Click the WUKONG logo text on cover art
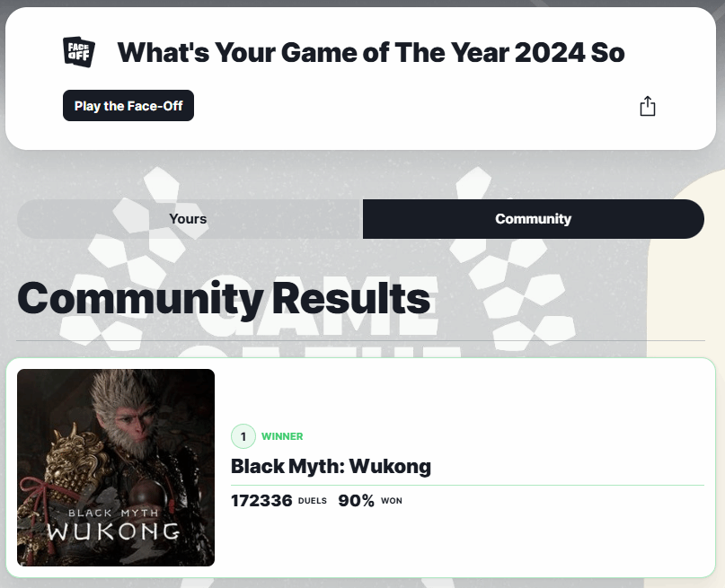The height and width of the screenshot is (588, 725). (113, 531)
